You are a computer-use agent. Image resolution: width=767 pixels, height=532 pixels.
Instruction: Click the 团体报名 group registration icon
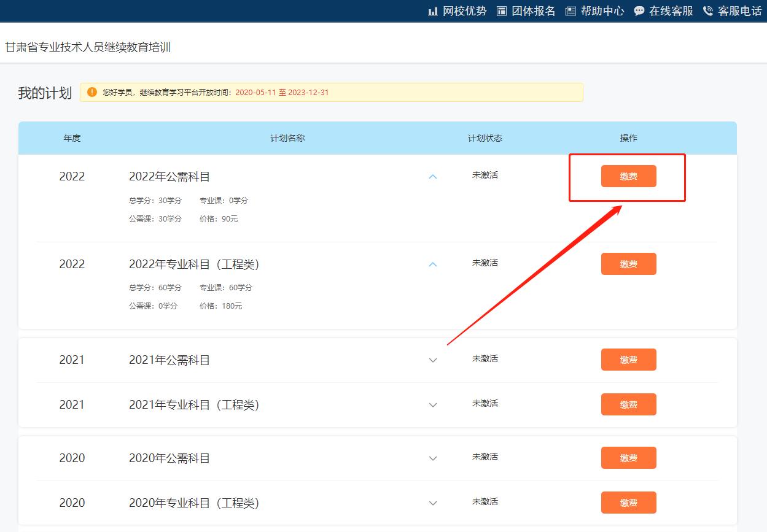coord(502,11)
